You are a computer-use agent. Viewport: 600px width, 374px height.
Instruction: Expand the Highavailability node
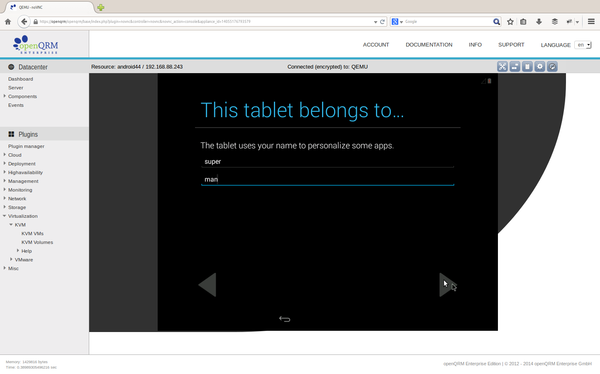click(x=5, y=172)
